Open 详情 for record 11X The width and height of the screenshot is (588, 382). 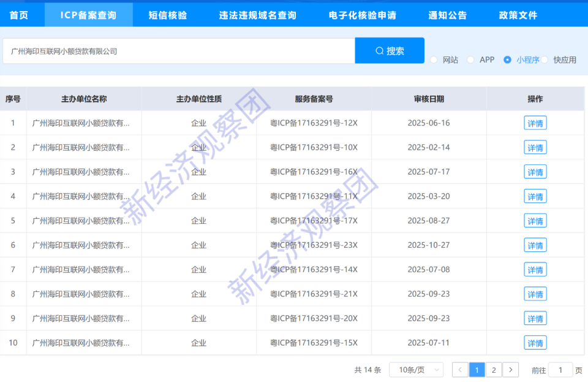pyautogui.click(x=535, y=196)
